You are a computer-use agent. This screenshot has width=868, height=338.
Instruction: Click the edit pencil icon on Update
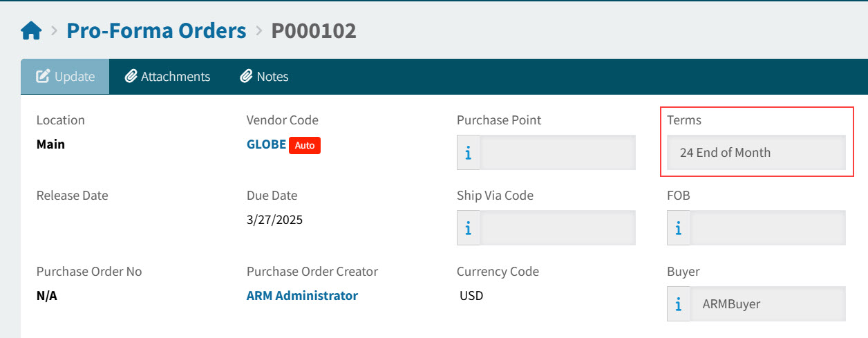[43, 77]
